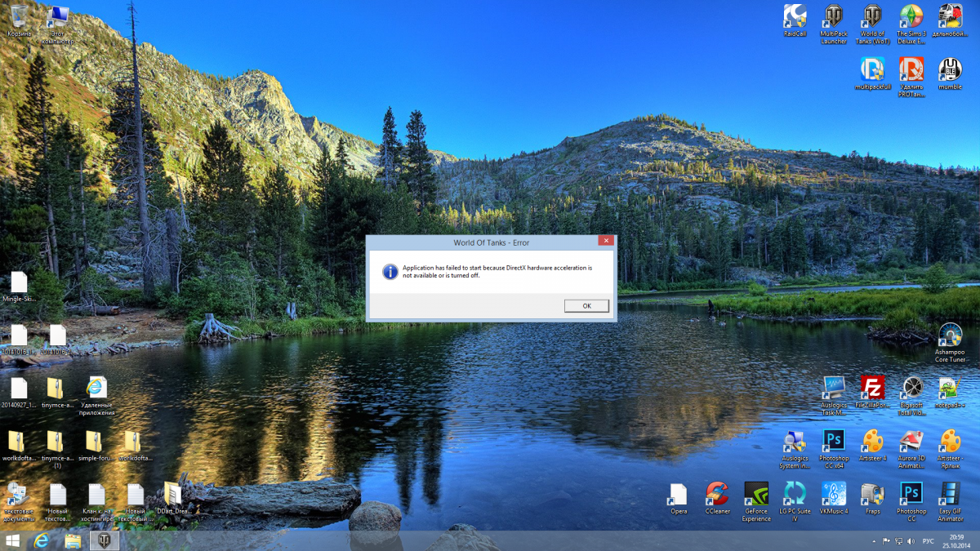Switch the РУС input language indicator

click(x=929, y=540)
